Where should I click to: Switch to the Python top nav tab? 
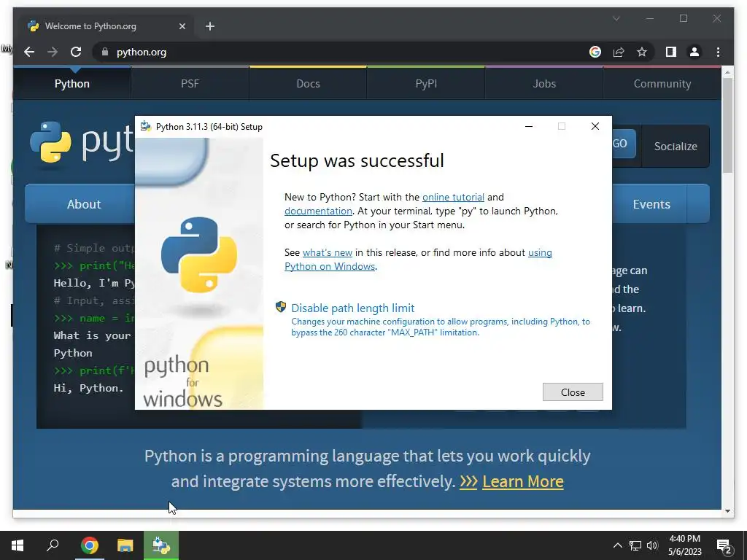point(72,83)
